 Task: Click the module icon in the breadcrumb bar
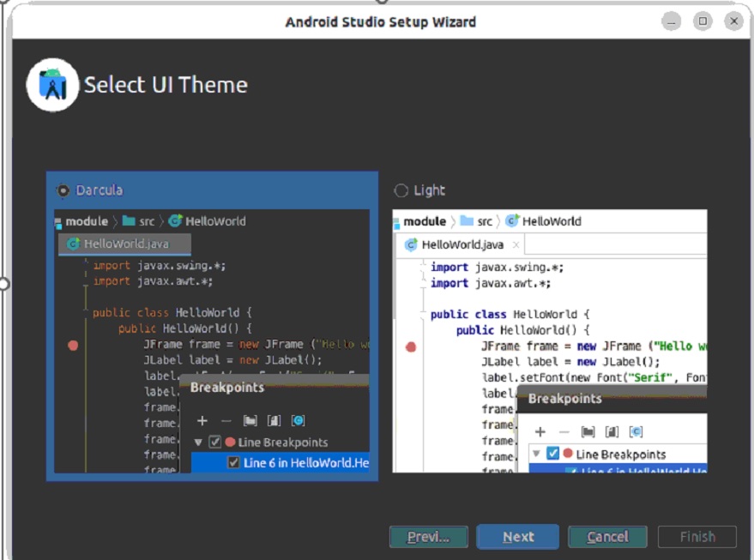click(x=58, y=221)
